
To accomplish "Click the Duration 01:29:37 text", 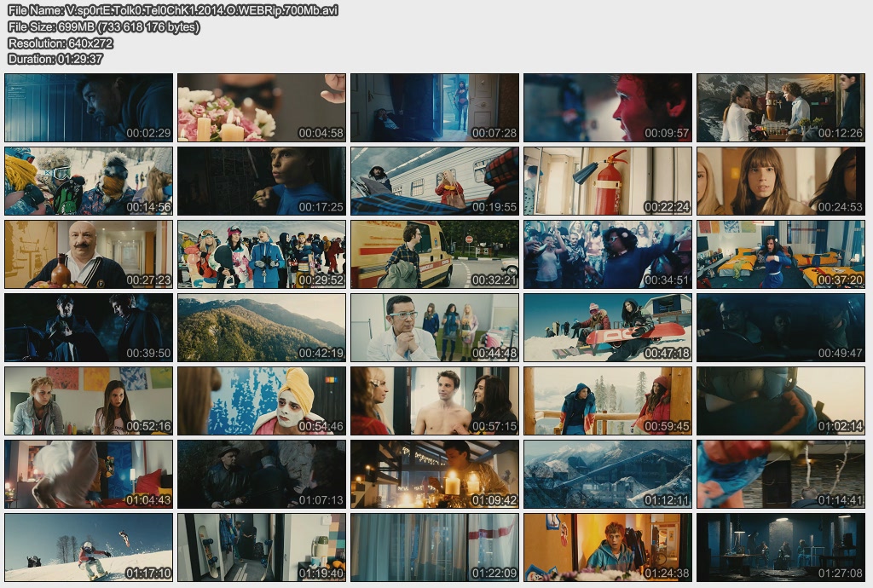I will (55, 59).
